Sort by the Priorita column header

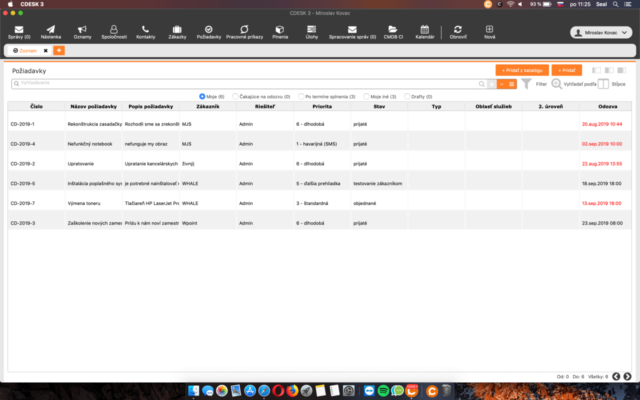[322, 106]
